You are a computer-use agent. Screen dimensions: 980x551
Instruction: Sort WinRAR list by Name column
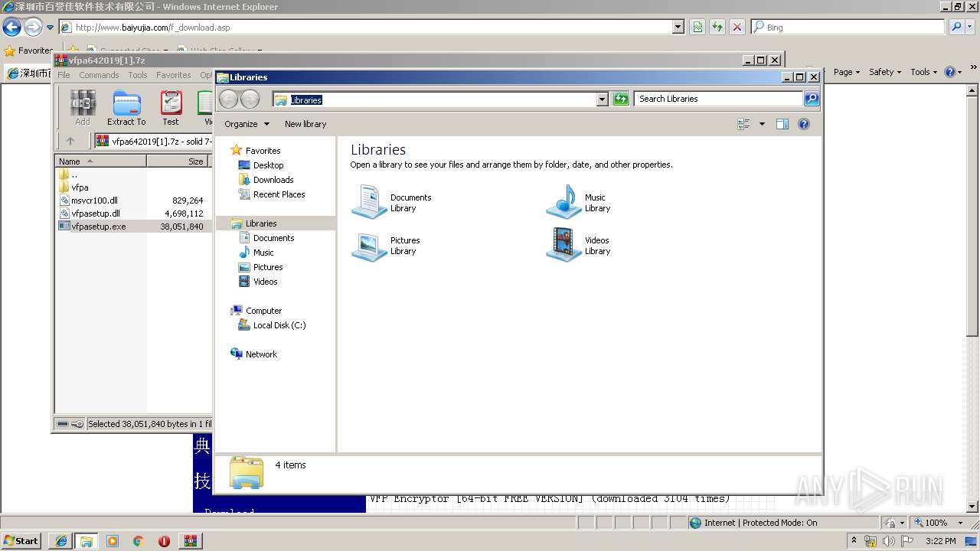tap(101, 161)
